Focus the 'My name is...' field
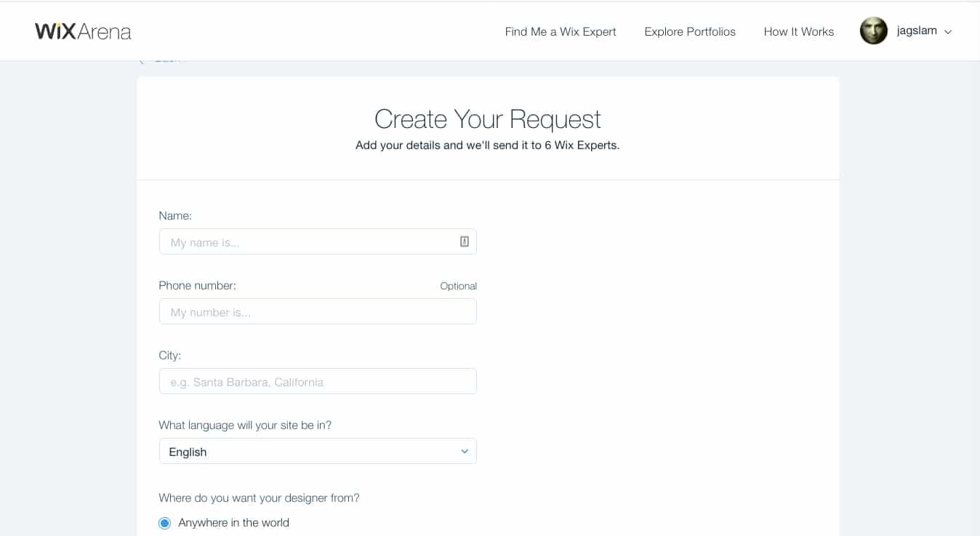Viewport: 980px width, 536px height. pyautogui.click(x=318, y=241)
